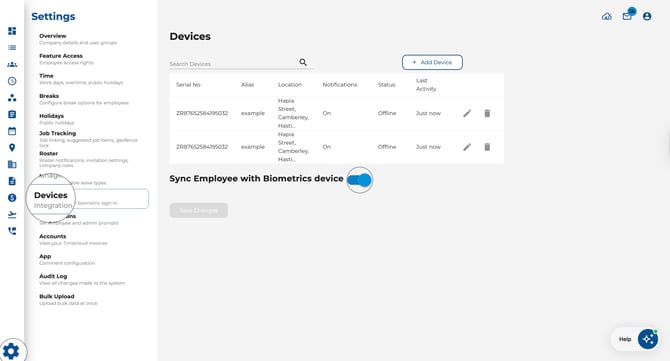Open the sparkle assistant icon near Help

[x=648, y=339]
